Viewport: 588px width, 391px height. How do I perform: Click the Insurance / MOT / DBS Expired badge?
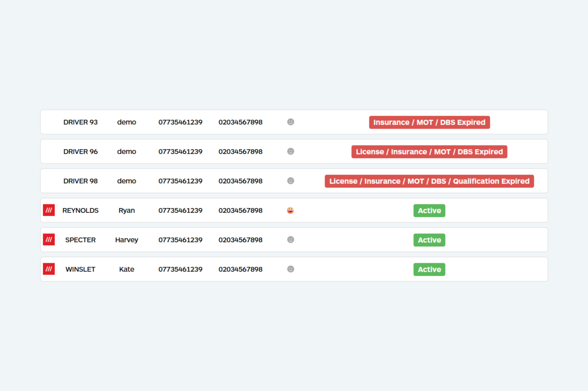(x=429, y=123)
